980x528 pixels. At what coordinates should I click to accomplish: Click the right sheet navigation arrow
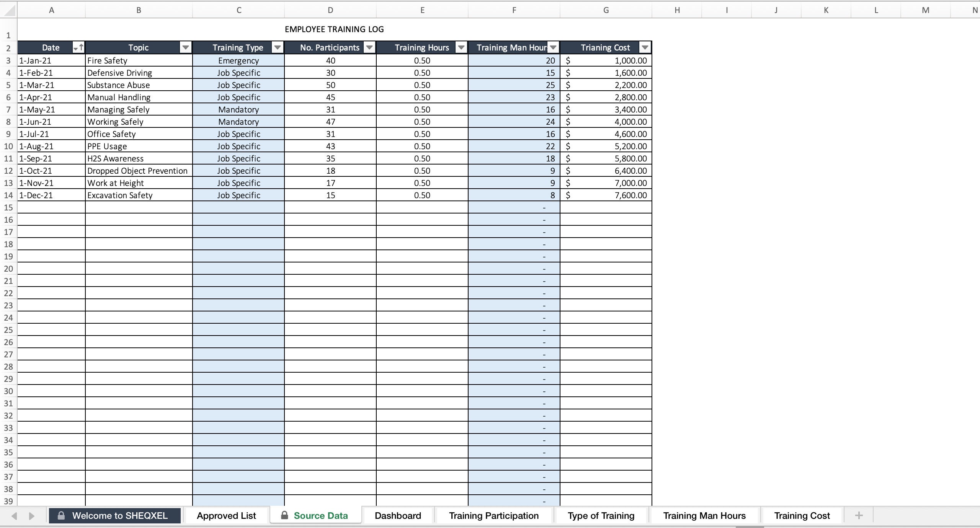tap(32, 515)
